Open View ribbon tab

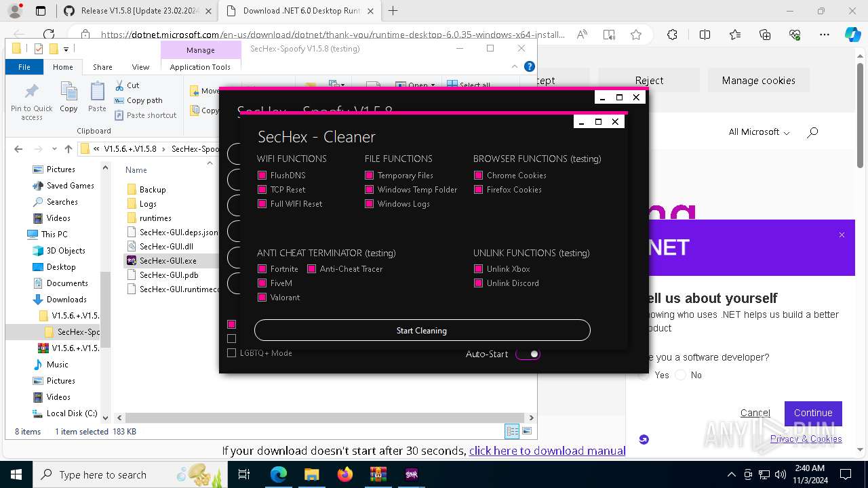pyautogui.click(x=140, y=67)
